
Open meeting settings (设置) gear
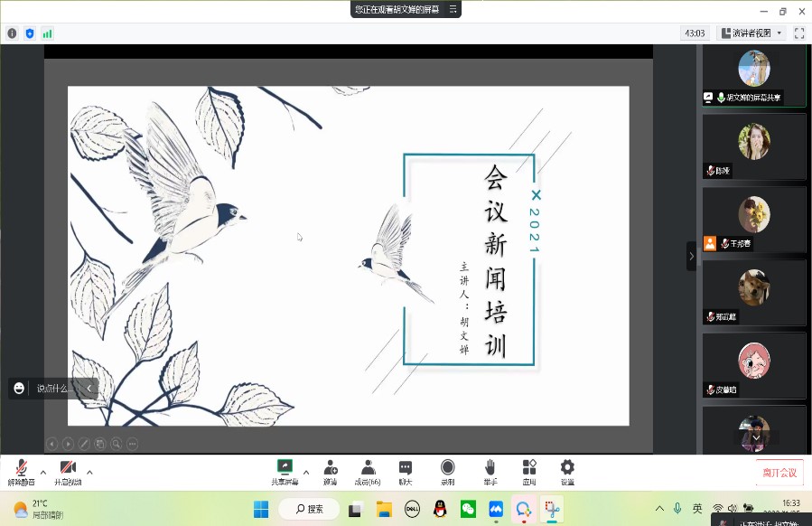point(567,471)
